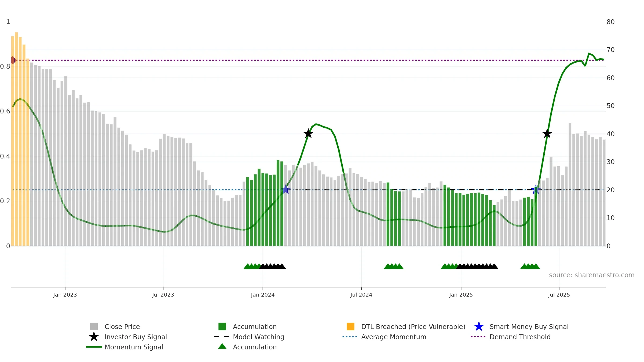Click the Jul 2025 axis label

pos(559,295)
